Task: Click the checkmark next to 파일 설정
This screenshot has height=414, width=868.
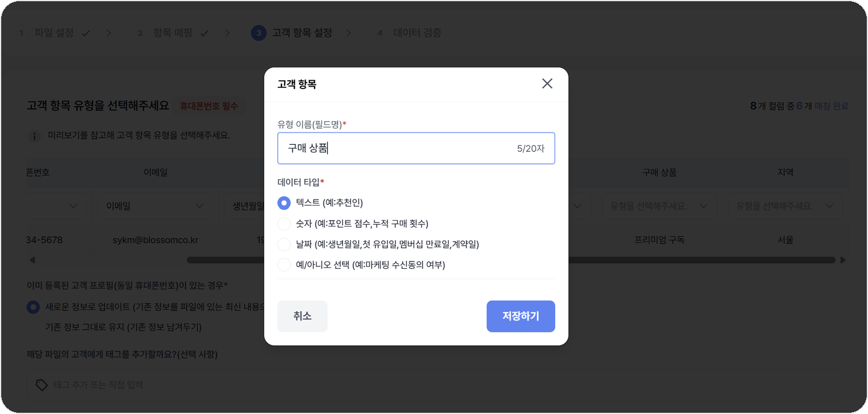Action: [x=85, y=33]
